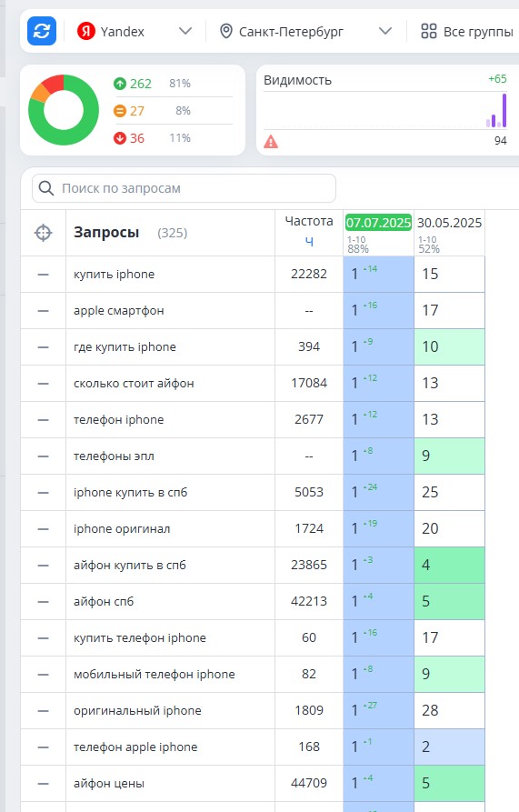Click the Частота column header
Image resolution: width=519 pixels, height=812 pixels.
(x=309, y=221)
